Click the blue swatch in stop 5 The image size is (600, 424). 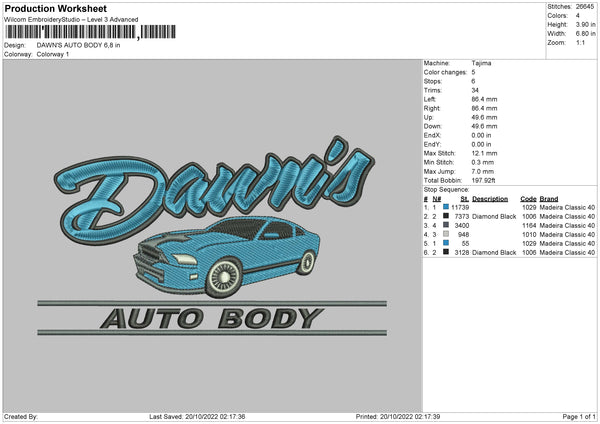(446, 243)
